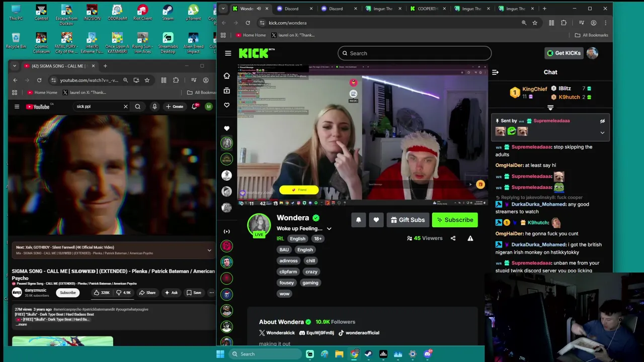Open All Bookmarks folder in Kick window
Screen dimensions: 644x362
coord(592,35)
